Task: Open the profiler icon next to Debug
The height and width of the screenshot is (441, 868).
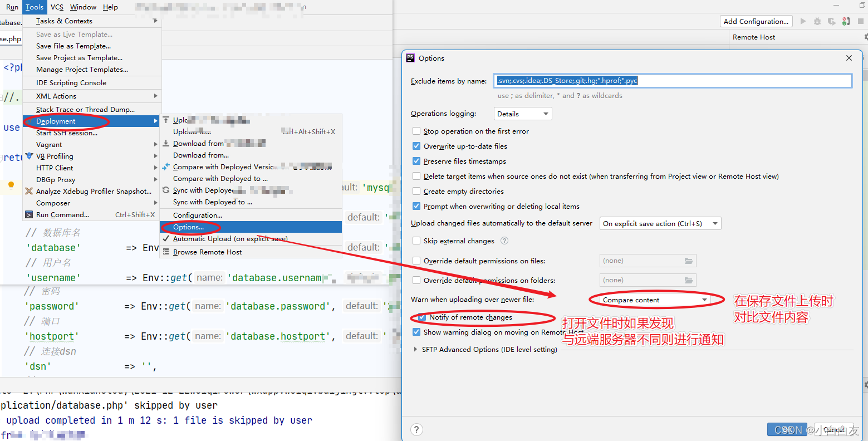Action: (831, 21)
